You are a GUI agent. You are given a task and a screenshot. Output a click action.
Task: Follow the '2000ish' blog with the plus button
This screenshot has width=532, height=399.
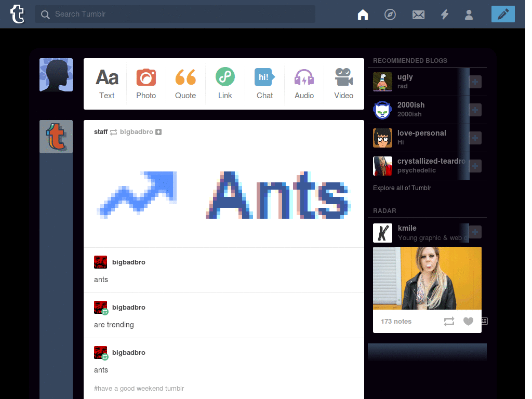click(x=475, y=110)
